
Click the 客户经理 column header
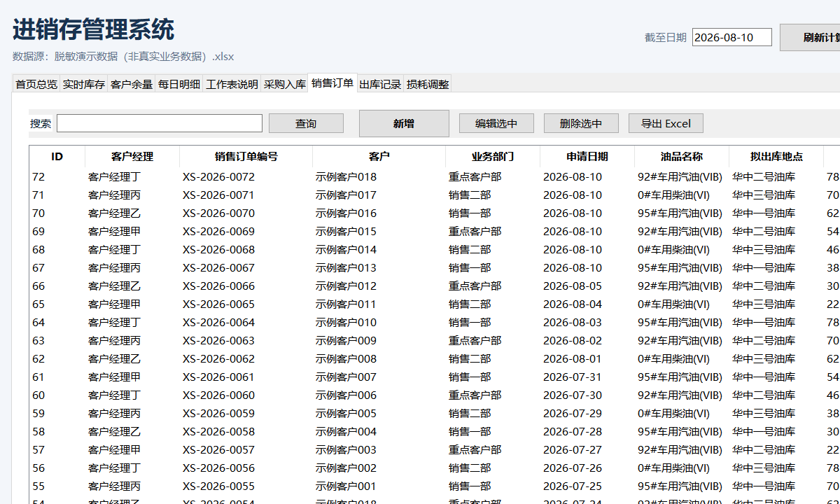coord(132,157)
